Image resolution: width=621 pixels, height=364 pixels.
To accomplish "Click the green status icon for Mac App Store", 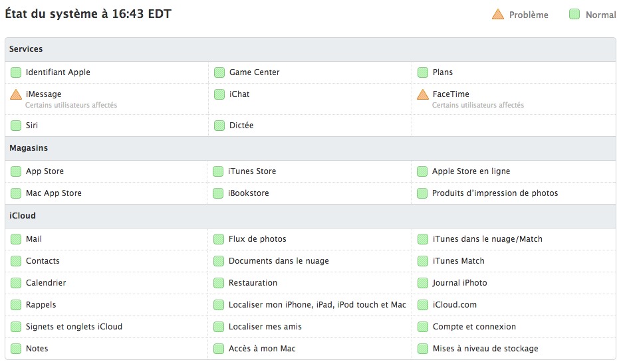I will 16,193.
